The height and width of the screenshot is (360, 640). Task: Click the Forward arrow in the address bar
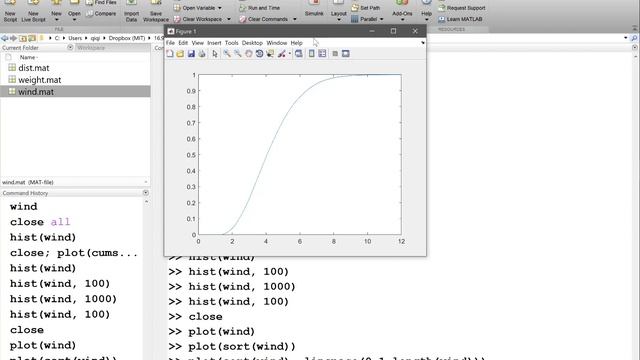coord(13,38)
